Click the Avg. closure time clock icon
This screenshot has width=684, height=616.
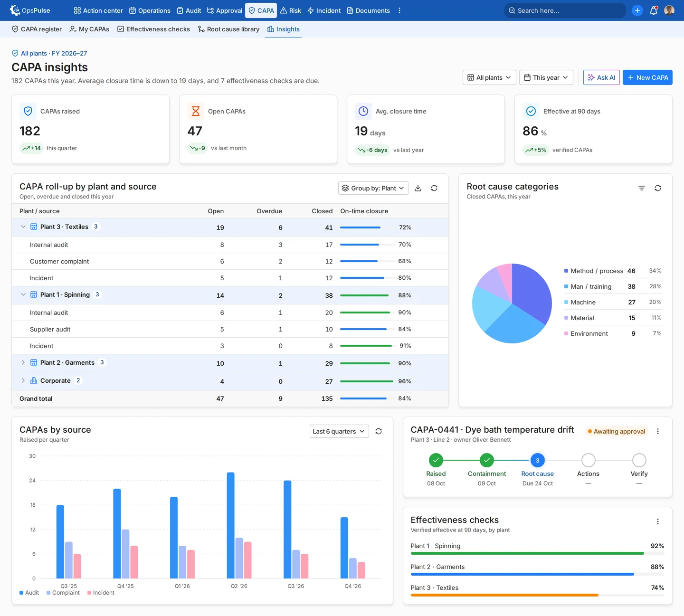pos(363,111)
